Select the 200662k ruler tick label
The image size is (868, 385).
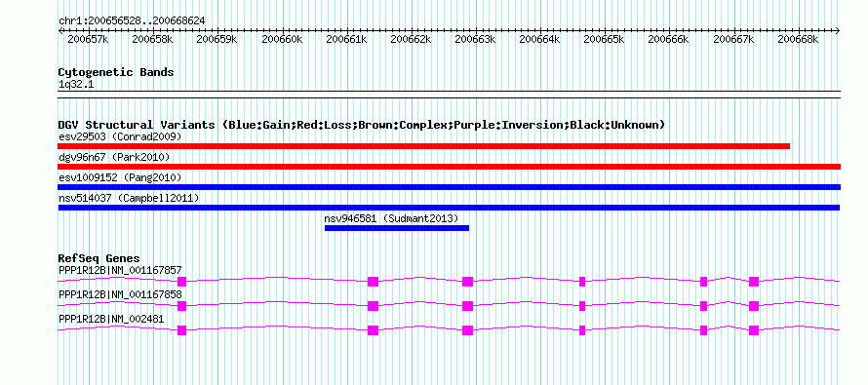click(x=411, y=39)
